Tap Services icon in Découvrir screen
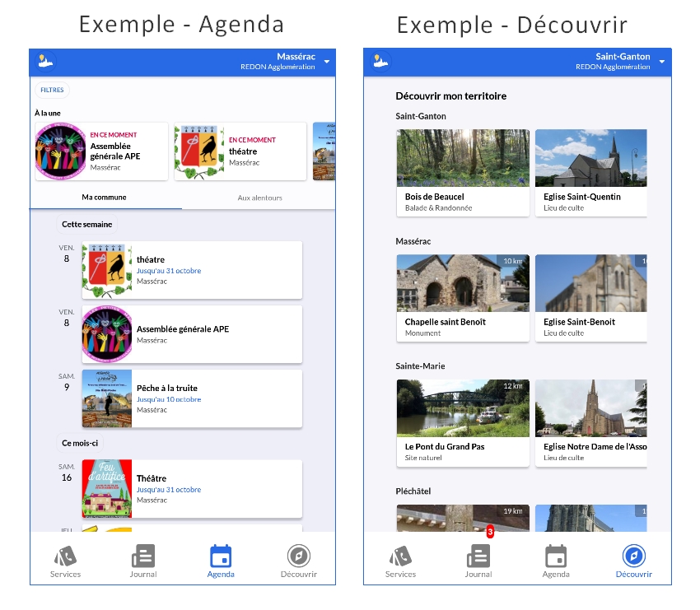The height and width of the screenshot is (610, 700). pyautogui.click(x=401, y=556)
